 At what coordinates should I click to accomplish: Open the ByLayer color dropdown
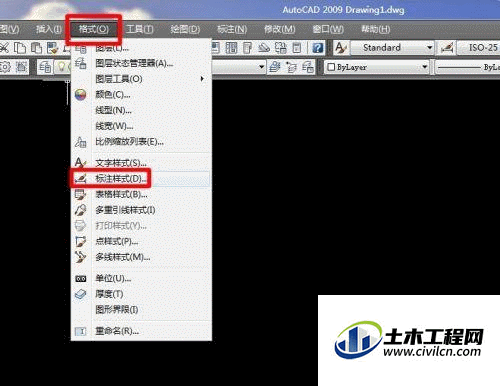(377, 67)
